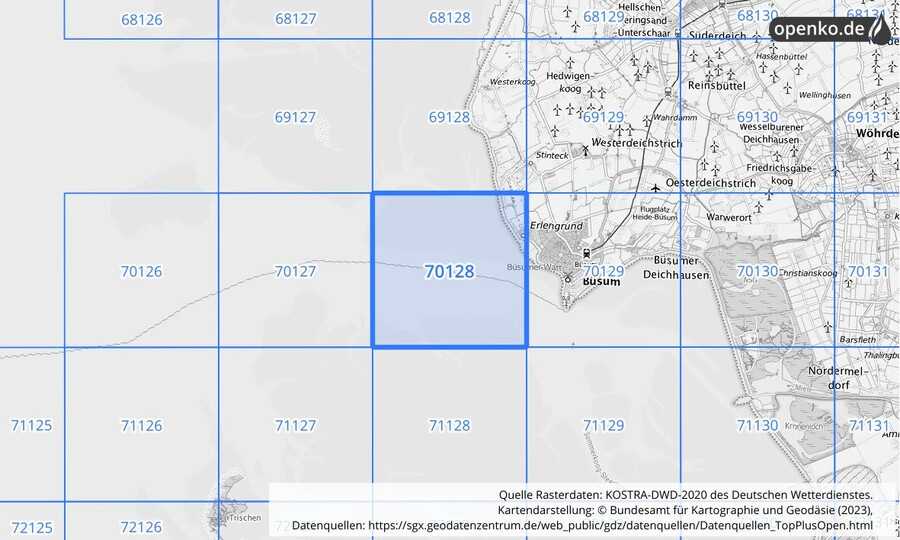Viewport: 900px width, 540px height.
Task: Click the KOSTRA-DWD-2020 source attribution line
Action: tap(685, 495)
